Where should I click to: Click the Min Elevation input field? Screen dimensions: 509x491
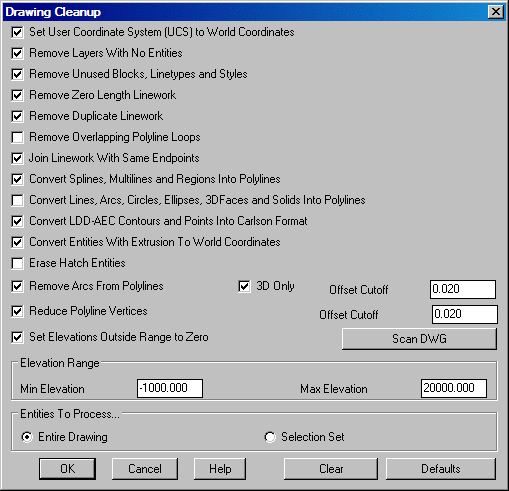(170, 388)
